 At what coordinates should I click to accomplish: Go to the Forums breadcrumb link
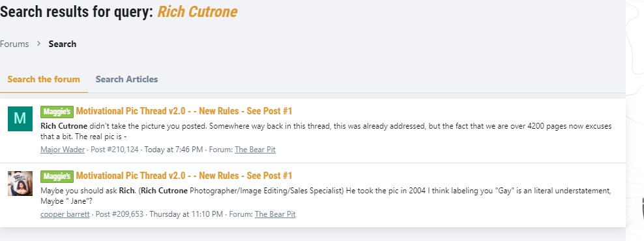pos(14,44)
